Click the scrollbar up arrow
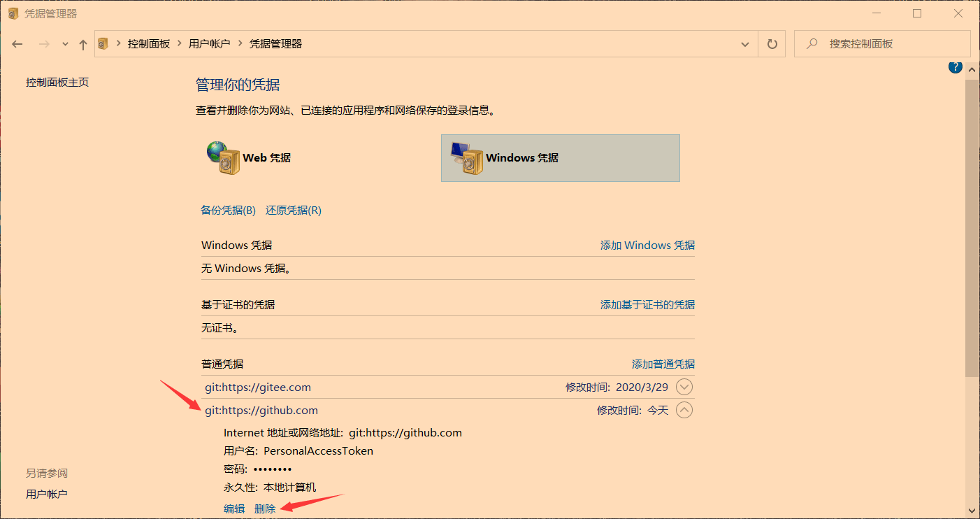Image resolution: width=980 pixels, height=519 pixels. click(x=972, y=69)
